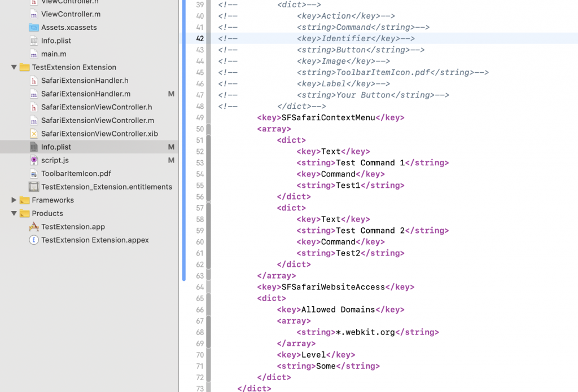
Task: Expand the Frameworks group
Action: (14, 200)
